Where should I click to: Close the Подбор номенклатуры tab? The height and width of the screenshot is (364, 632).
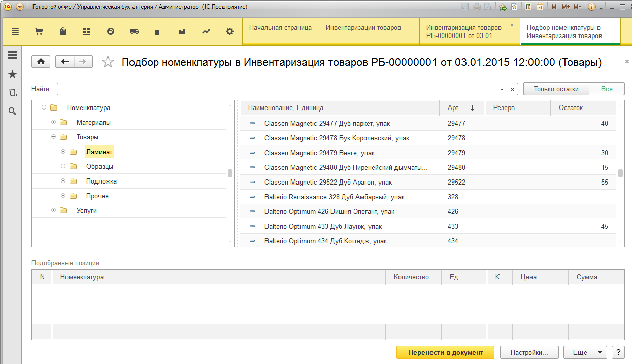point(613,25)
